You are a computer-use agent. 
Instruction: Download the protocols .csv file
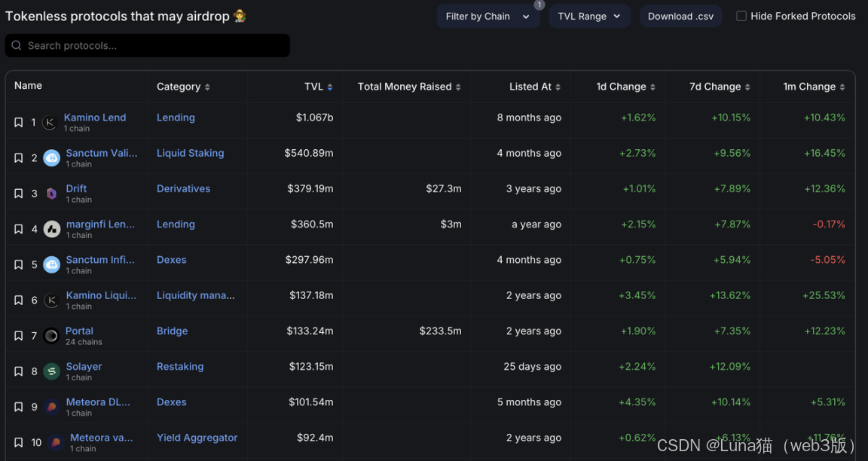coord(680,17)
